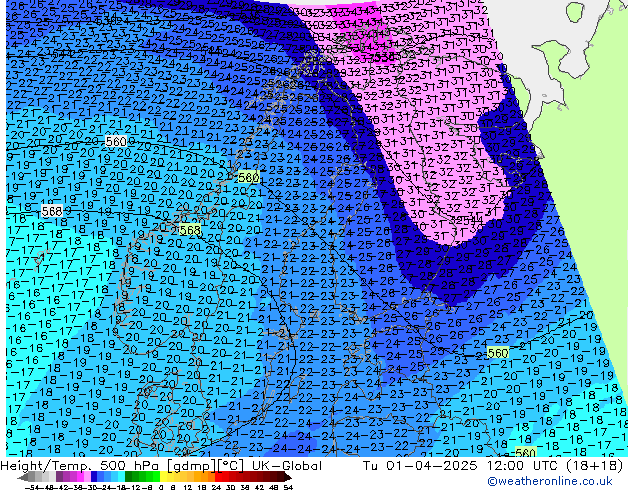Viewport: 634px width, 490px height.
Task: Click the white-boxed '560' contour label
Action: (116, 142)
